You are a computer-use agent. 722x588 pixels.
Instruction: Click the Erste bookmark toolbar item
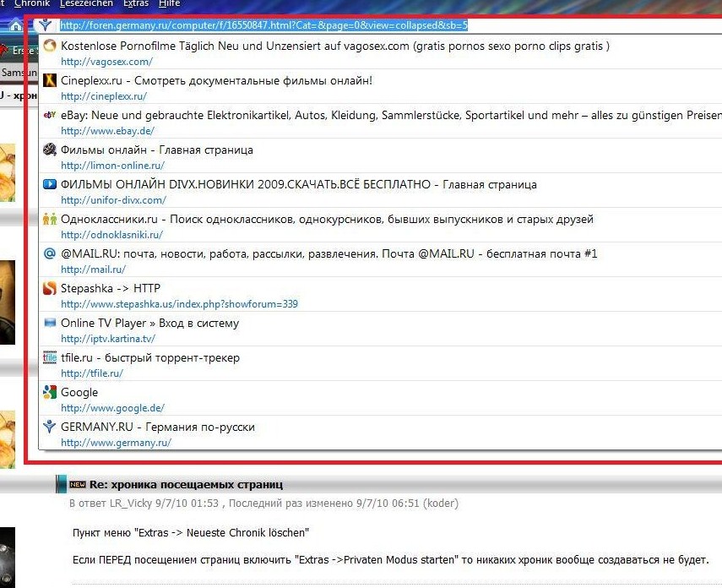pos(24,50)
